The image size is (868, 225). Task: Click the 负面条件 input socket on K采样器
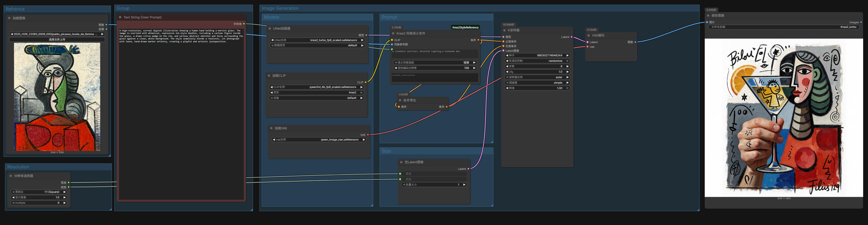pyautogui.click(x=503, y=46)
